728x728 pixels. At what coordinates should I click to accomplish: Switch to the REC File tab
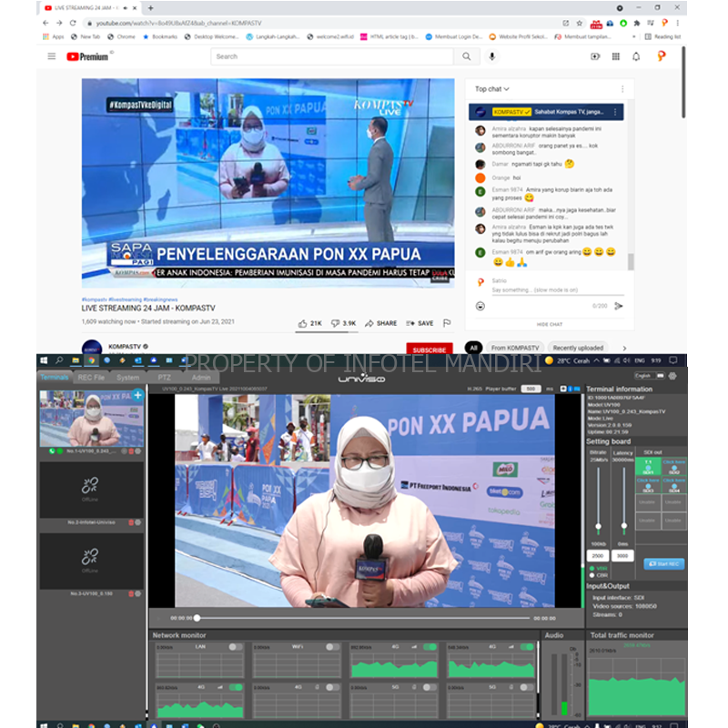coord(92,378)
